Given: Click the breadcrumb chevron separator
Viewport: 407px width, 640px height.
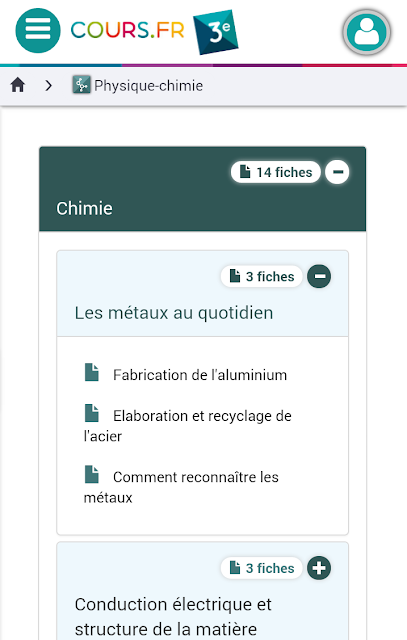Looking at the screenshot, I should [49, 85].
